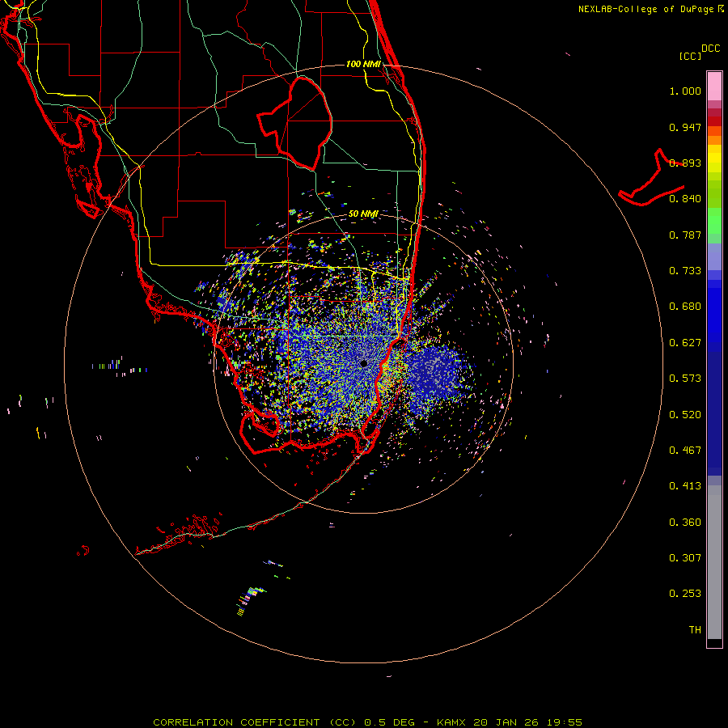Select the 0.947 scale value

pyautogui.click(x=685, y=127)
